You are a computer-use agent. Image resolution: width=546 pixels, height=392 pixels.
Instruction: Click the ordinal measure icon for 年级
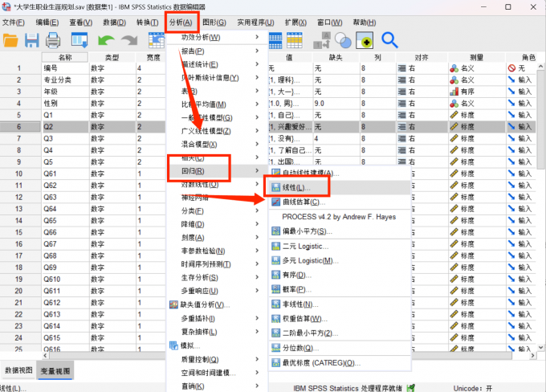pyautogui.click(x=454, y=92)
